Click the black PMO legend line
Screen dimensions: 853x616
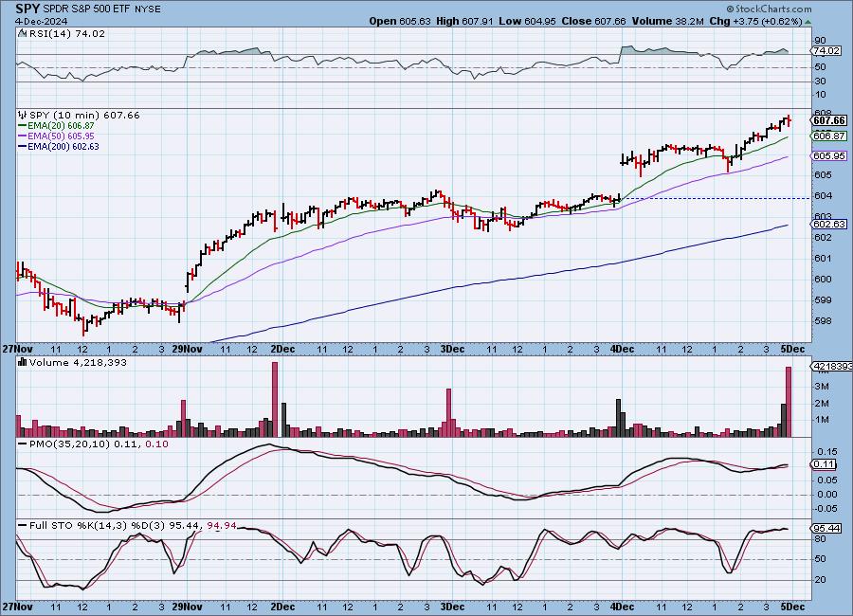pyautogui.click(x=23, y=444)
